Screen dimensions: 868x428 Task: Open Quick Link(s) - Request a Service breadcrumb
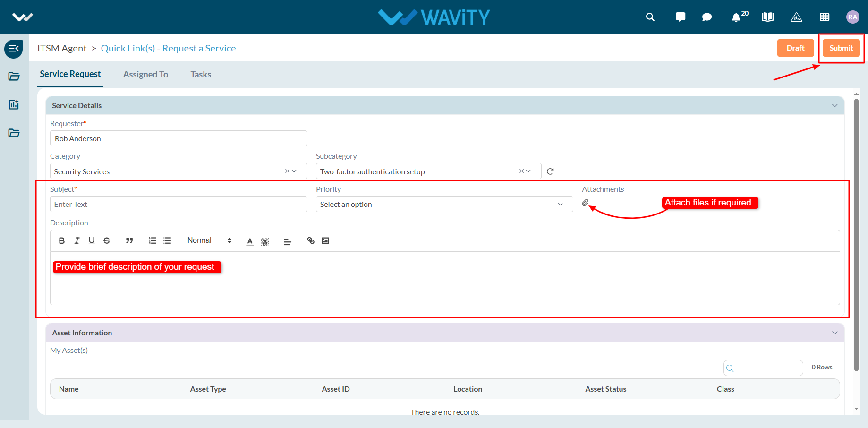[x=169, y=48]
